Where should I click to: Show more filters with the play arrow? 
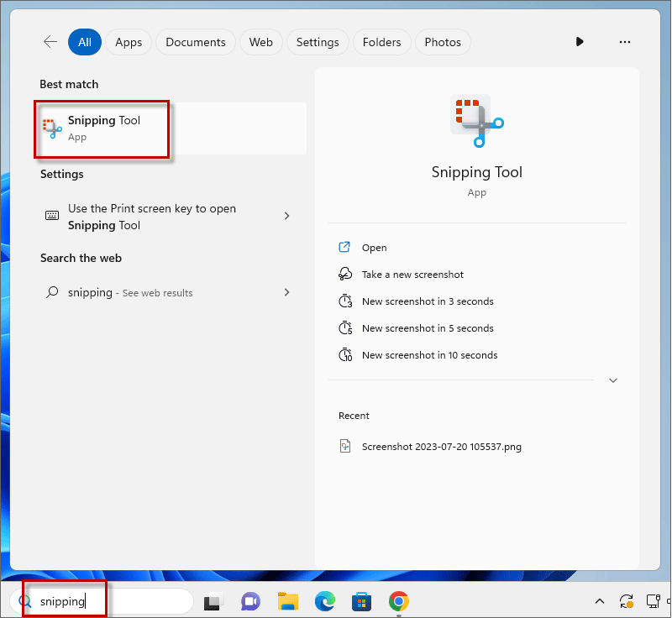(x=580, y=41)
